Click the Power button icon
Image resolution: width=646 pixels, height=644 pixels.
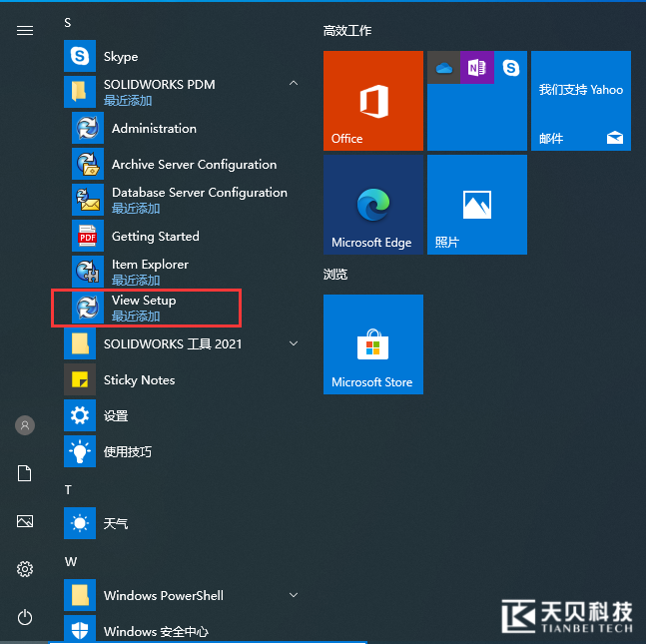pos(25,617)
